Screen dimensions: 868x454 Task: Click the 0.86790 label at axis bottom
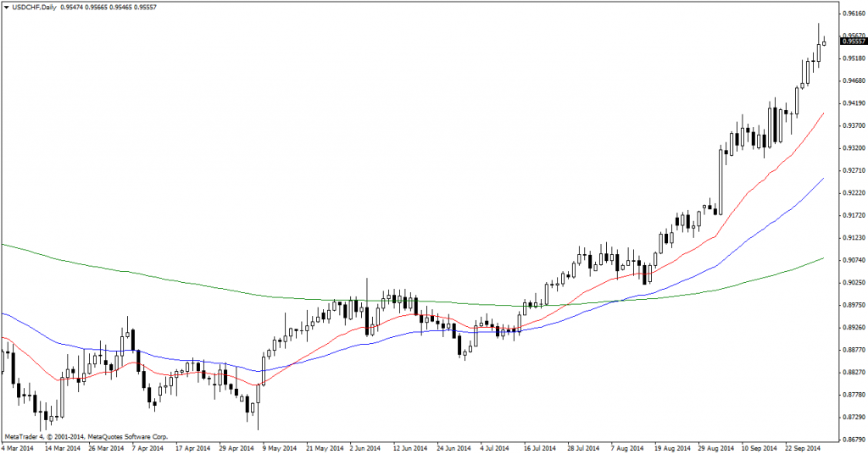click(854, 439)
